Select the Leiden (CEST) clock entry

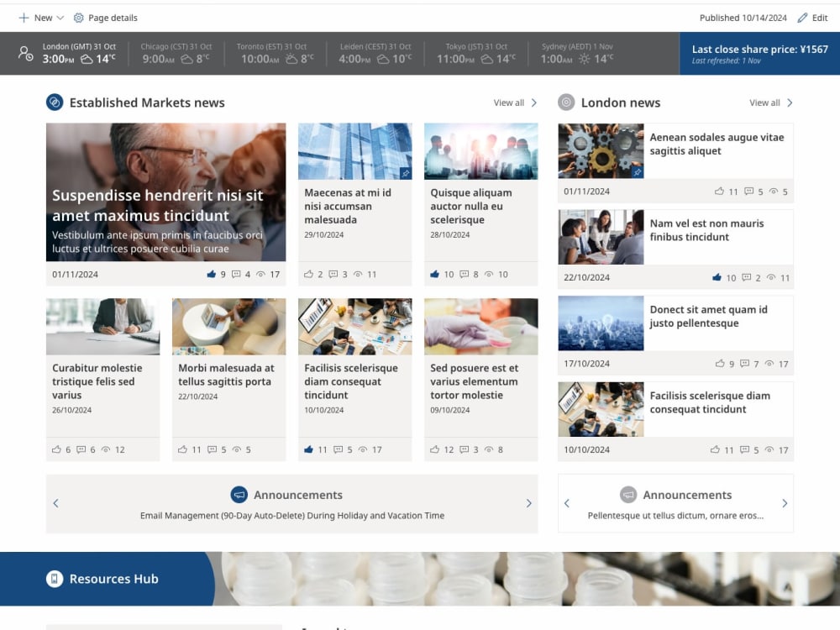(x=375, y=53)
